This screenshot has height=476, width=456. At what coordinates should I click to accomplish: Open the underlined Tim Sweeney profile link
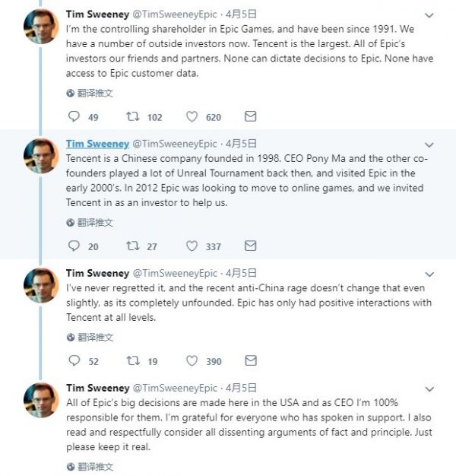tap(97, 144)
